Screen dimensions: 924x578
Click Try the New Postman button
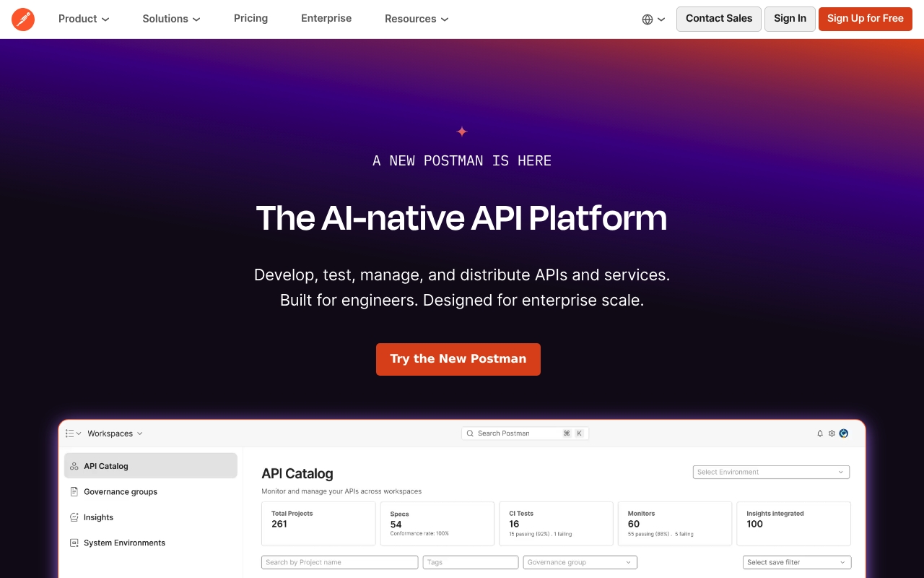458,359
